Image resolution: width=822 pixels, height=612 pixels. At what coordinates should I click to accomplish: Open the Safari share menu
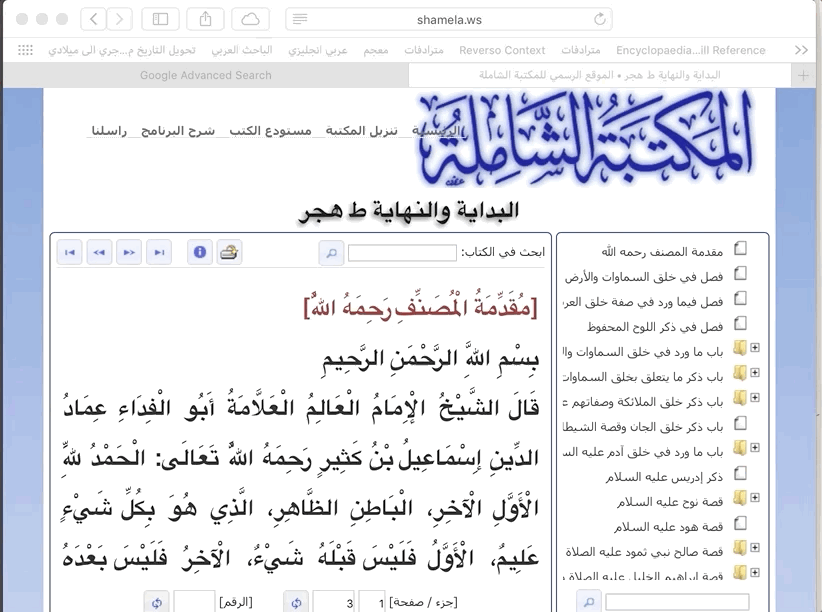click(206, 19)
